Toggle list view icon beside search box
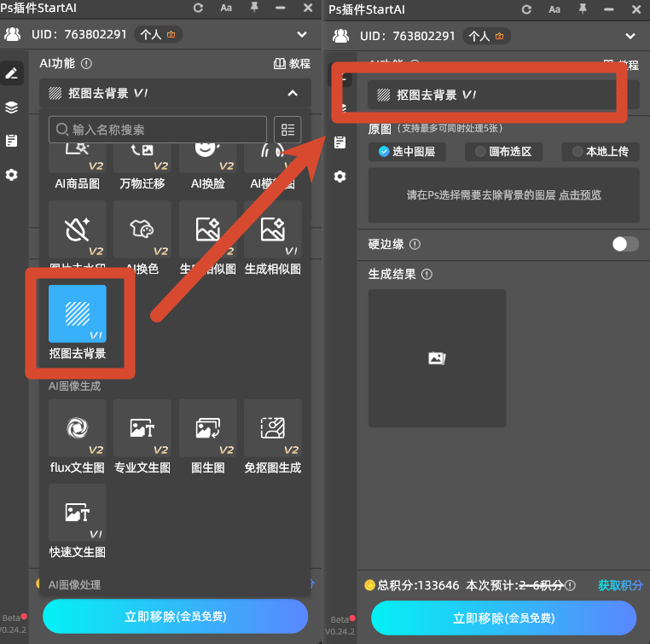 pos(287,130)
